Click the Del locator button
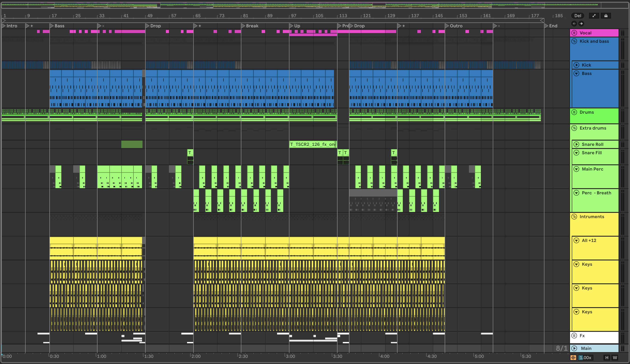This screenshot has height=364, width=630. [x=577, y=16]
